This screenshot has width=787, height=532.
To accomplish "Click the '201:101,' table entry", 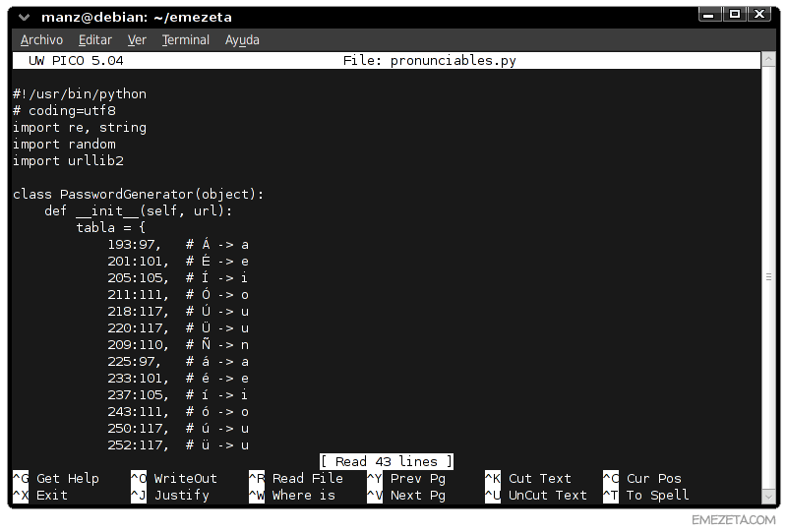I will coord(138,261).
